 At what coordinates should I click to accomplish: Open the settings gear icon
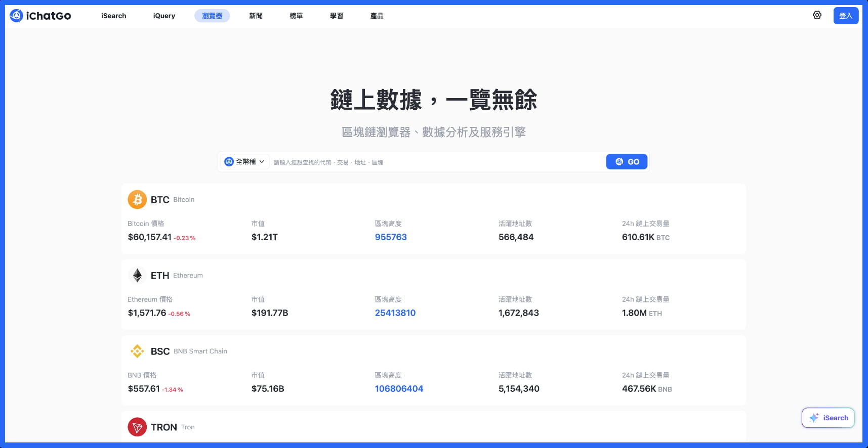click(817, 15)
